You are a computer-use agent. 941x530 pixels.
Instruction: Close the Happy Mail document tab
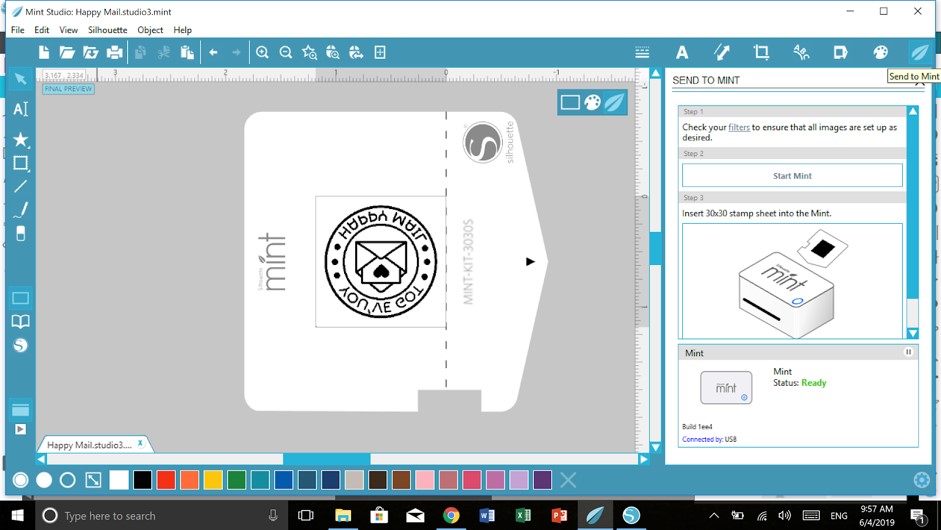click(x=140, y=443)
